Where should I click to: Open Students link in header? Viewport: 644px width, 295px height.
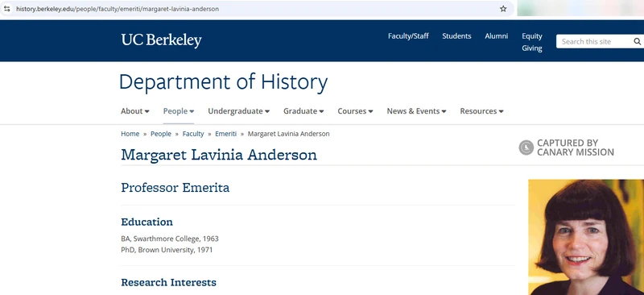(x=456, y=36)
